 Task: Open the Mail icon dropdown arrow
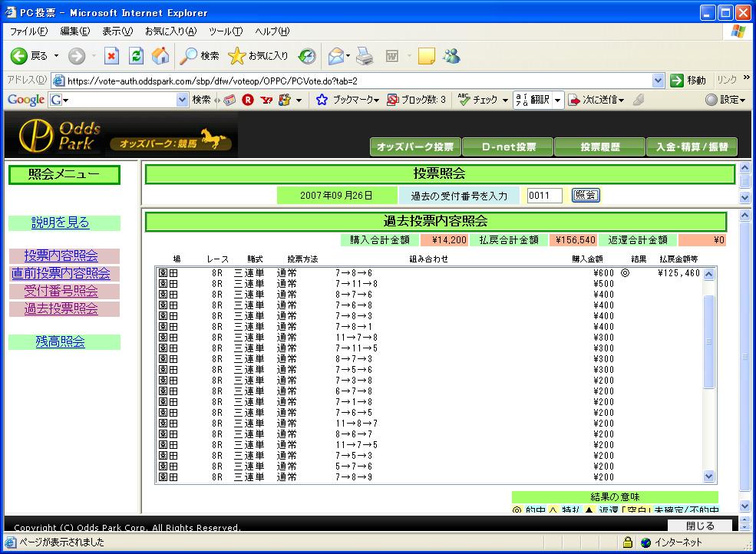pos(348,57)
